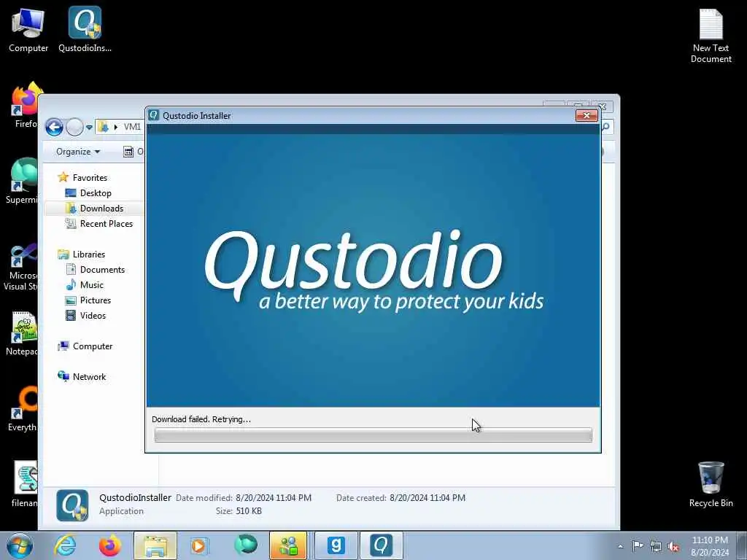Switch to Qustodio Installer taskbar button

click(381, 545)
